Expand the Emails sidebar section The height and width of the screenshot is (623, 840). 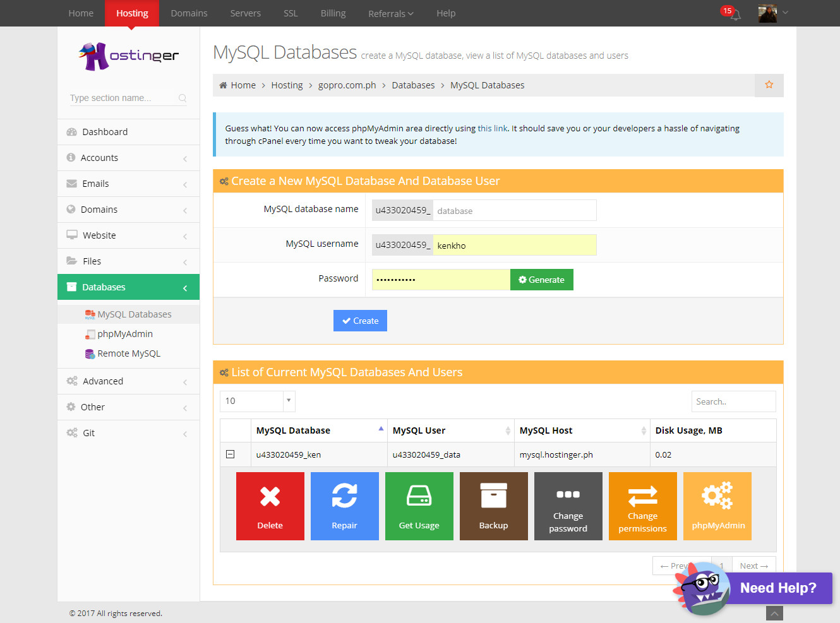[x=129, y=184]
